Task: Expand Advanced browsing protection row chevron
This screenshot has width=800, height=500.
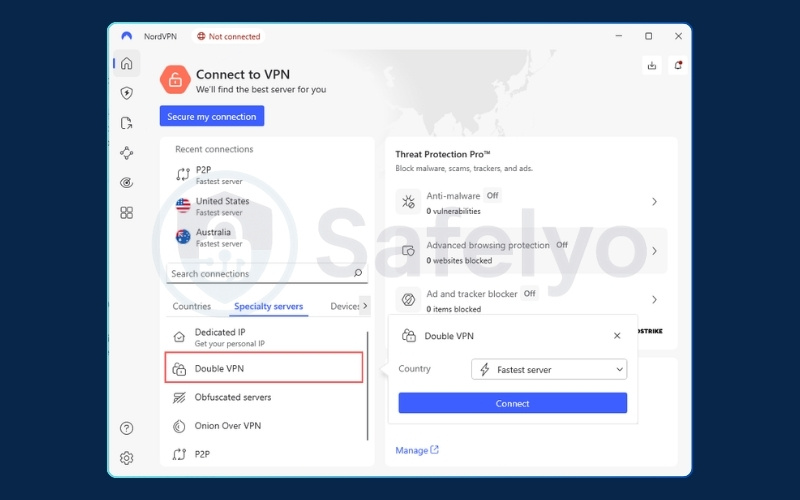Action: click(x=654, y=251)
